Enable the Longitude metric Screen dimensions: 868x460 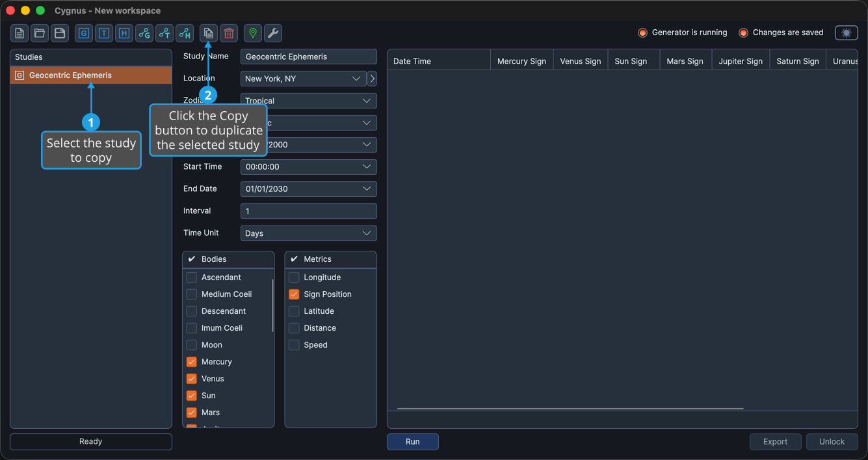294,277
